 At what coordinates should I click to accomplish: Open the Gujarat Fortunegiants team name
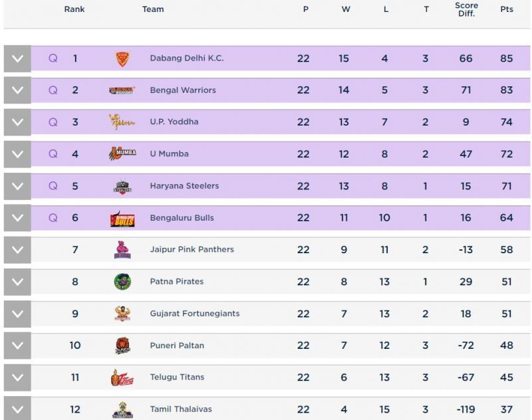194,314
